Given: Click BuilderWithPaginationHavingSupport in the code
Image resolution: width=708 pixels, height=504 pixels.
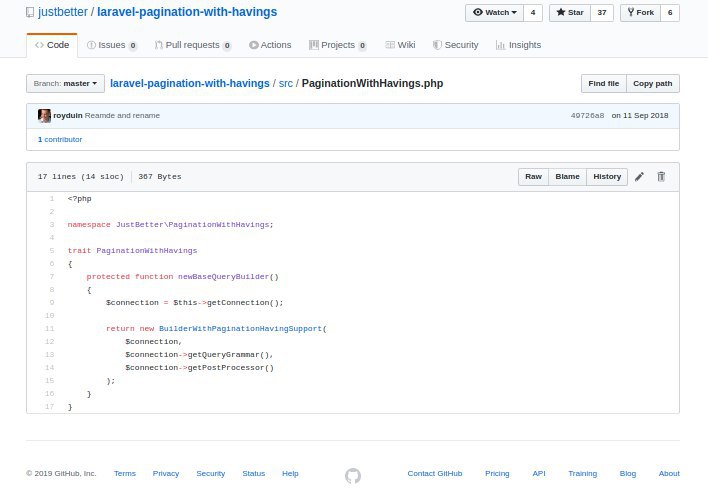Looking at the screenshot, I should point(241,329).
